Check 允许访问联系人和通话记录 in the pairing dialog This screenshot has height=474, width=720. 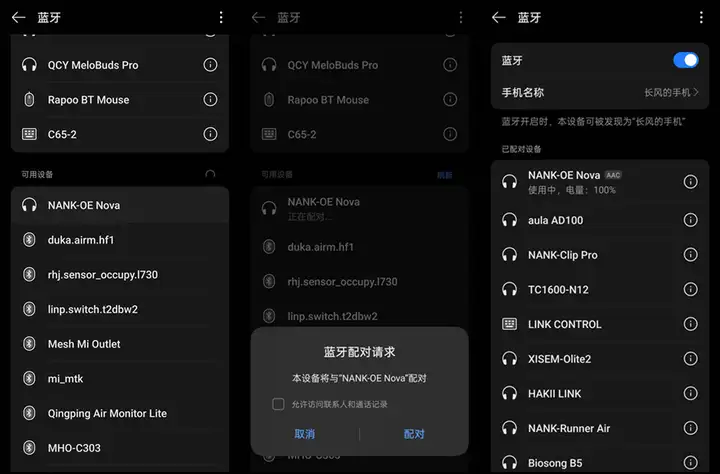tap(278, 404)
